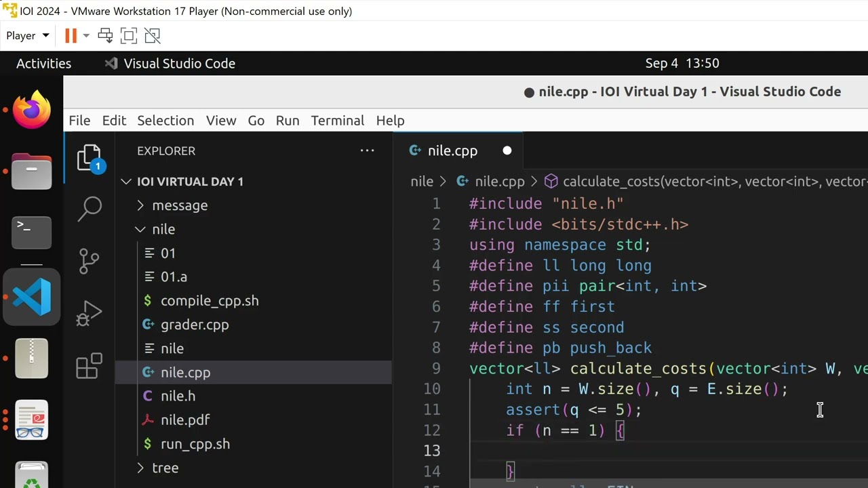Image resolution: width=868 pixels, height=488 pixels.
Task: Open the Terminal menu
Action: (x=338, y=120)
